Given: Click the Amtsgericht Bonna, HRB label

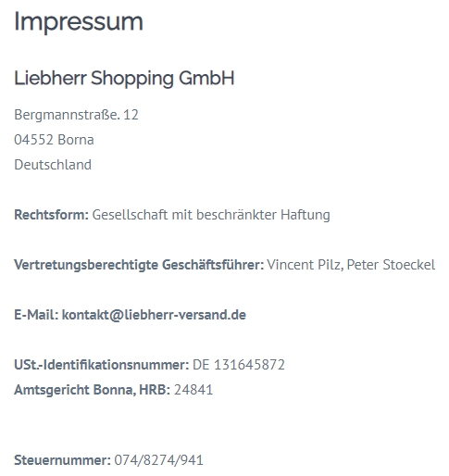Looking at the screenshot, I should click(93, 390).
